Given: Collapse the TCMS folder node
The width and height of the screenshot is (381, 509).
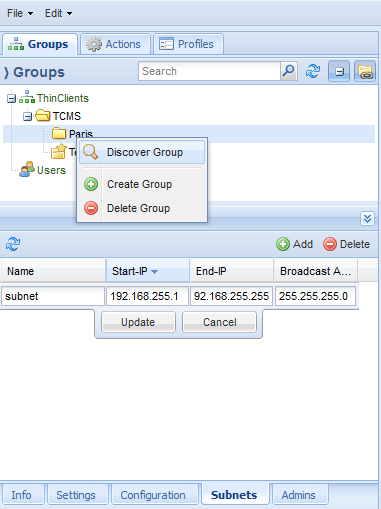Looking at the screenshot, I should coord(27,116).
